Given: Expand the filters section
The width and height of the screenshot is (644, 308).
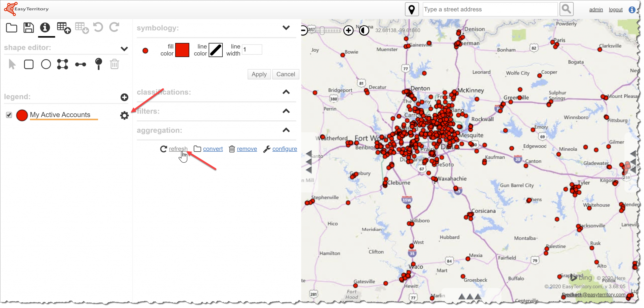Looking at the screenshot, I should (x=286, y=111).
